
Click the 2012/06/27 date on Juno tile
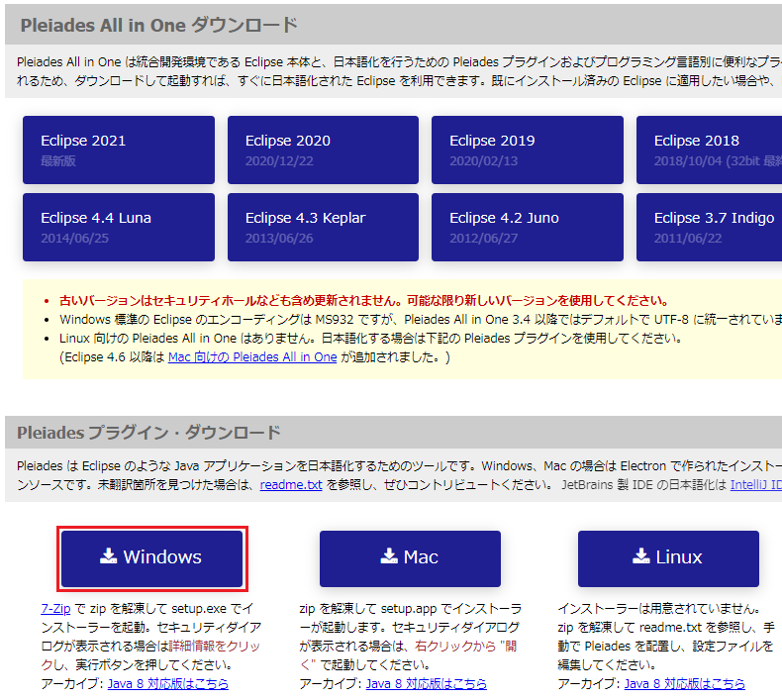(x=484, y=239)
